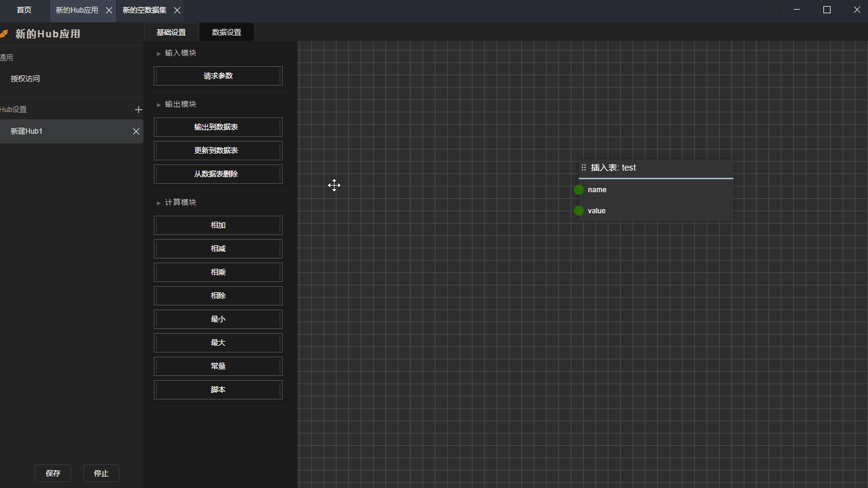
Task: Click the green port next to name
Action: coord(579,190)
